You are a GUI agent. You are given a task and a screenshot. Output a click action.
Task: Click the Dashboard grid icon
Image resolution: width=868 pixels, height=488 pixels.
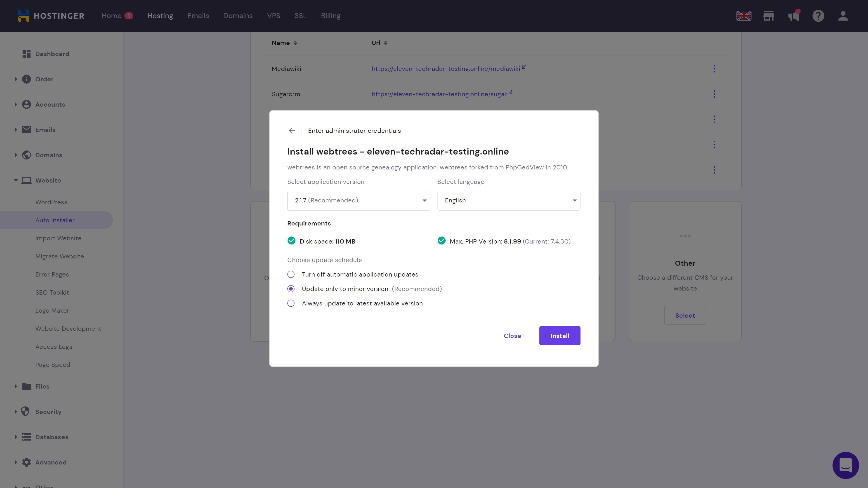click(26, 54)
